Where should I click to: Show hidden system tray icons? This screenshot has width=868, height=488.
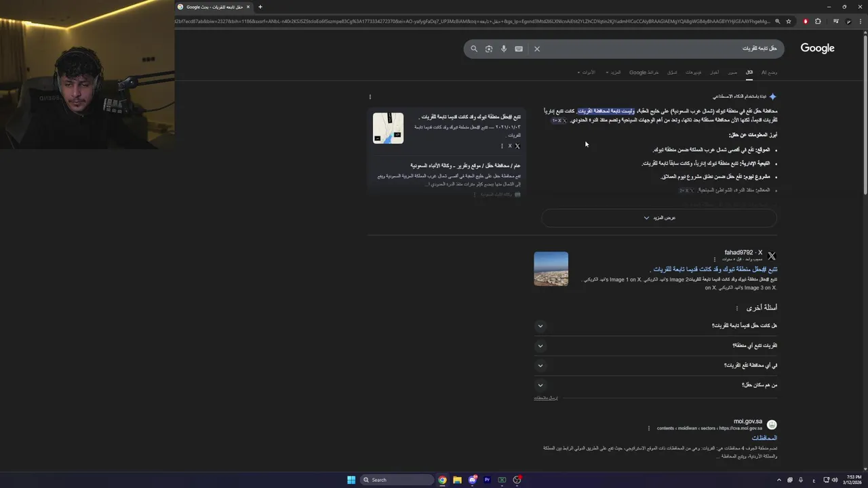click(779, 480)
